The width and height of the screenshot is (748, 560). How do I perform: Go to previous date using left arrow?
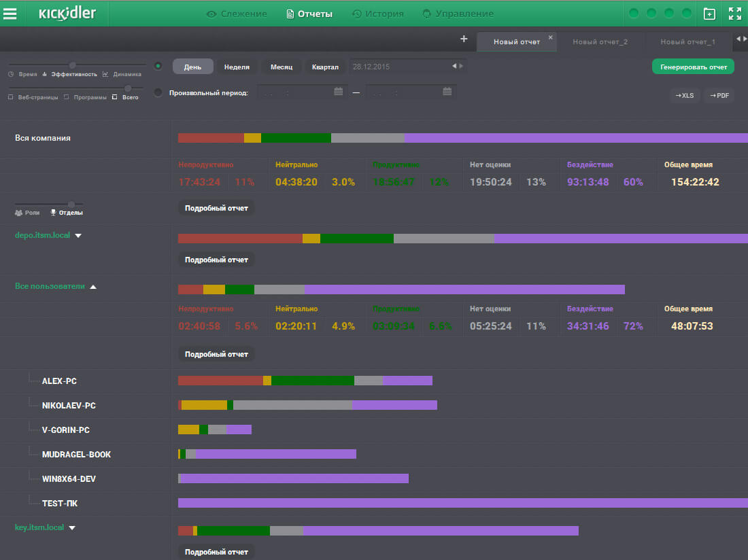tap(454, 67)
